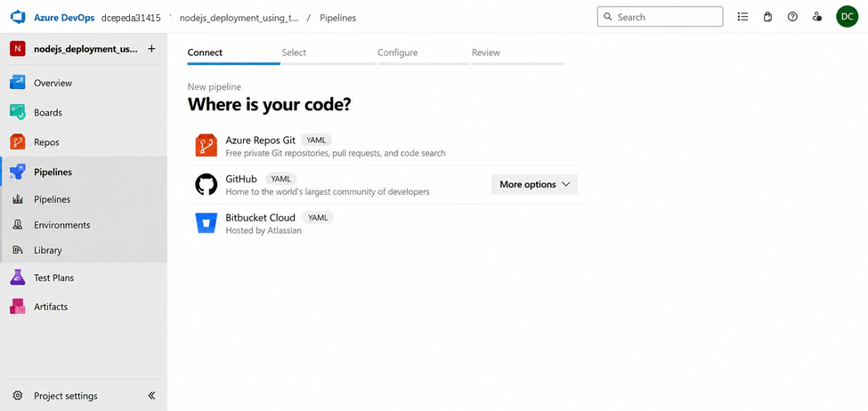
Task: Click the YAML badge next to Azure Repos Git
Action: (x=316, y=140)
